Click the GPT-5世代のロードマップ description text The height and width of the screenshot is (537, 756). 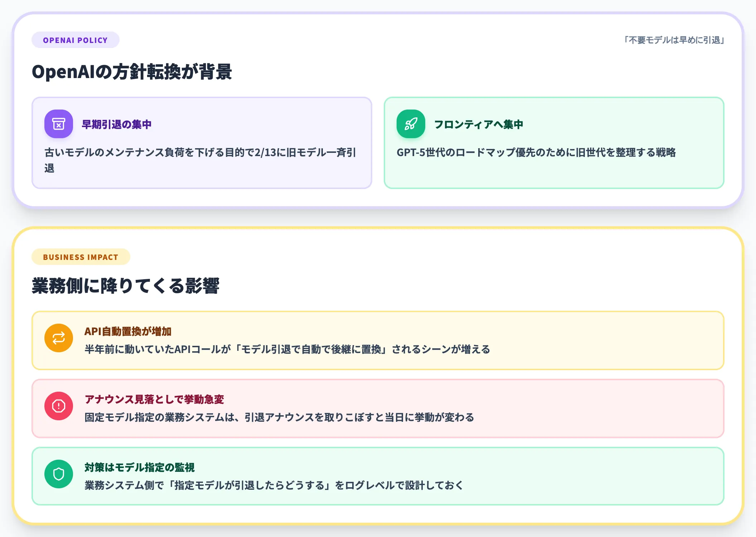coord(536,153)
